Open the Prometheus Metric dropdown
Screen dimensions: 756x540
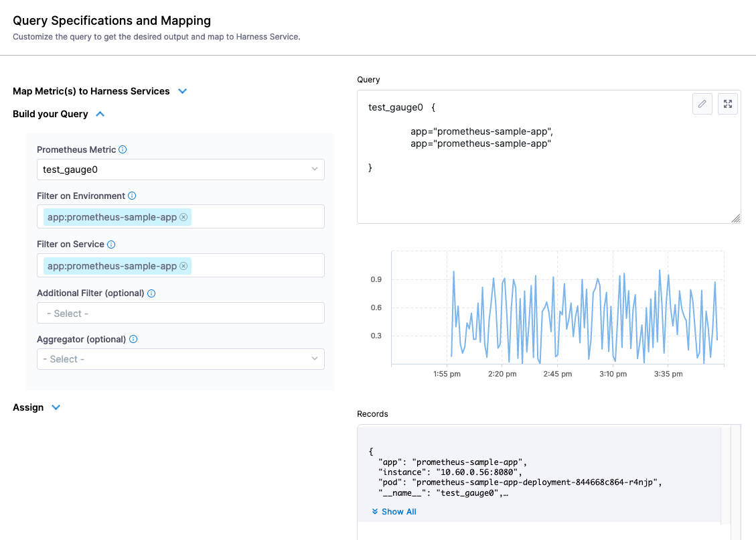coord(180,170)
